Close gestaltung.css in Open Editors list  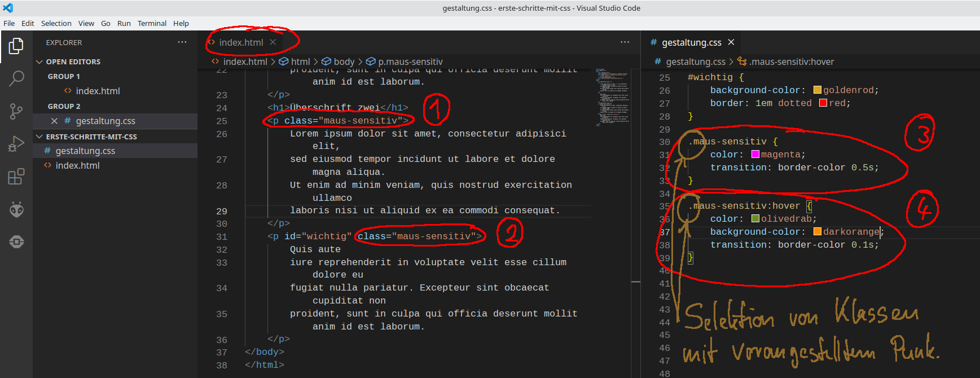pos(54,121)
